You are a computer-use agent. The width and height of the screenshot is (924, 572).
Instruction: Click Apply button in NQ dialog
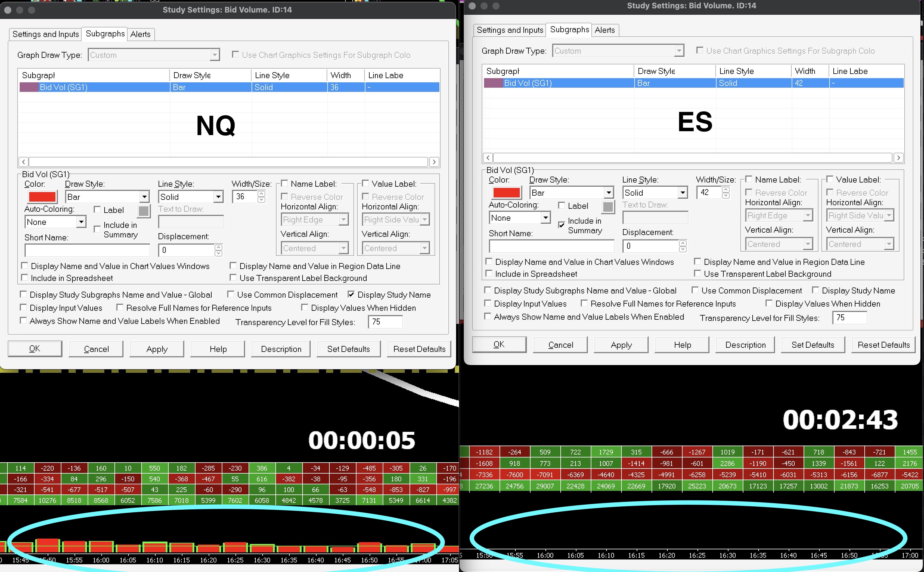point(156,349)
